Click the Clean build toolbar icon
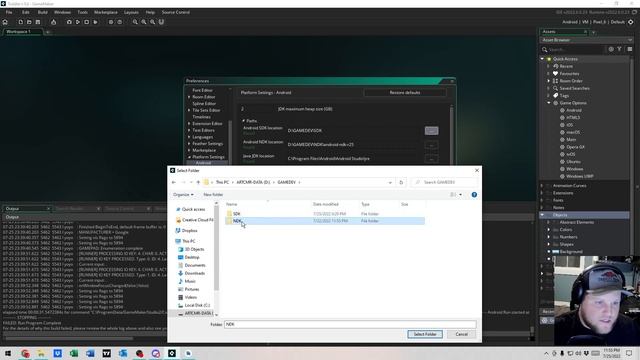This screenshot has width=640, height=360. tap(96, 22)
